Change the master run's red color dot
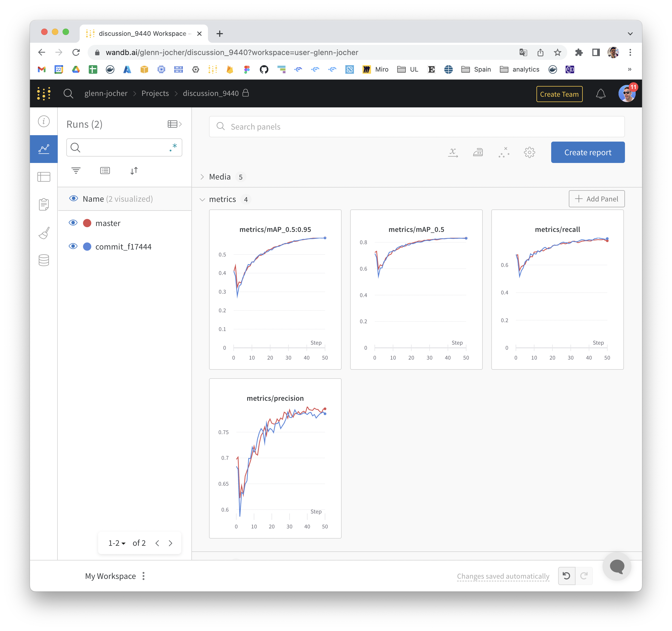Viewport: 672px width, 631px height. click(87, 223)
